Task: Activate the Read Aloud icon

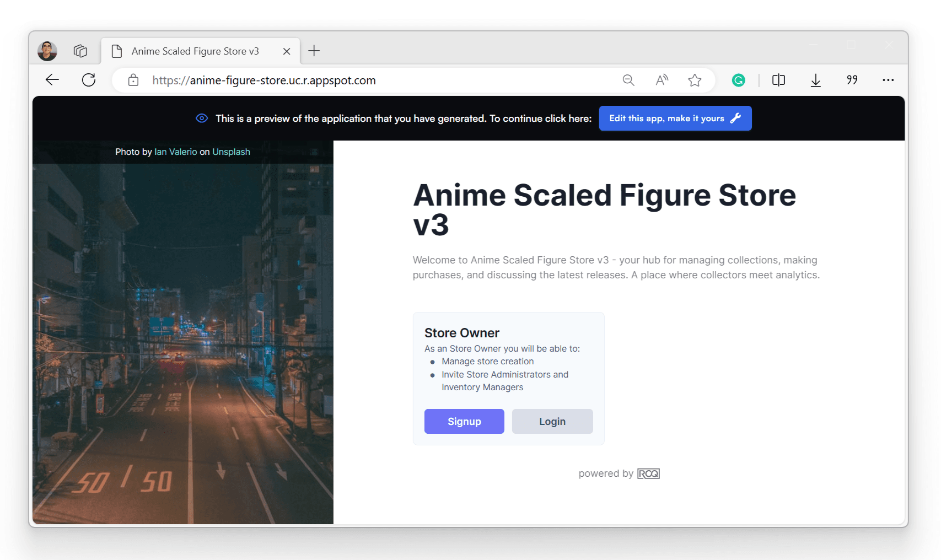Action: (x=662, y=80)
